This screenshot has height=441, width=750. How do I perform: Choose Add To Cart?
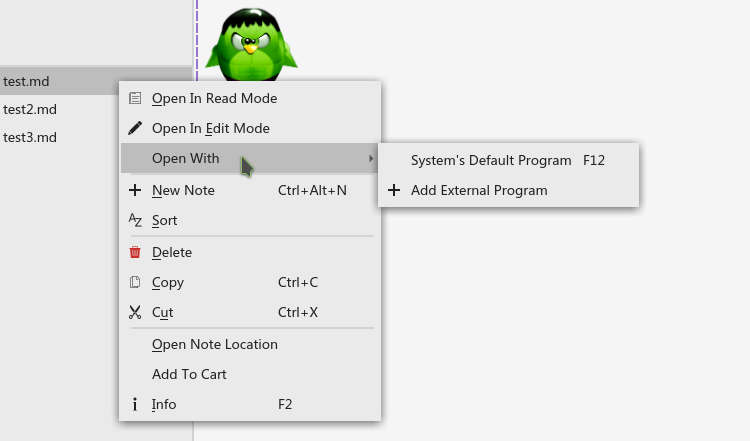250,374
